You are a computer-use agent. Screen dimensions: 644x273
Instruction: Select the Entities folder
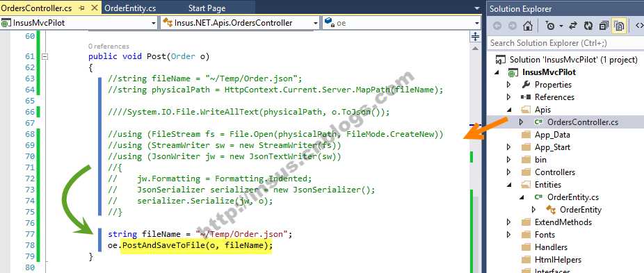547,185
